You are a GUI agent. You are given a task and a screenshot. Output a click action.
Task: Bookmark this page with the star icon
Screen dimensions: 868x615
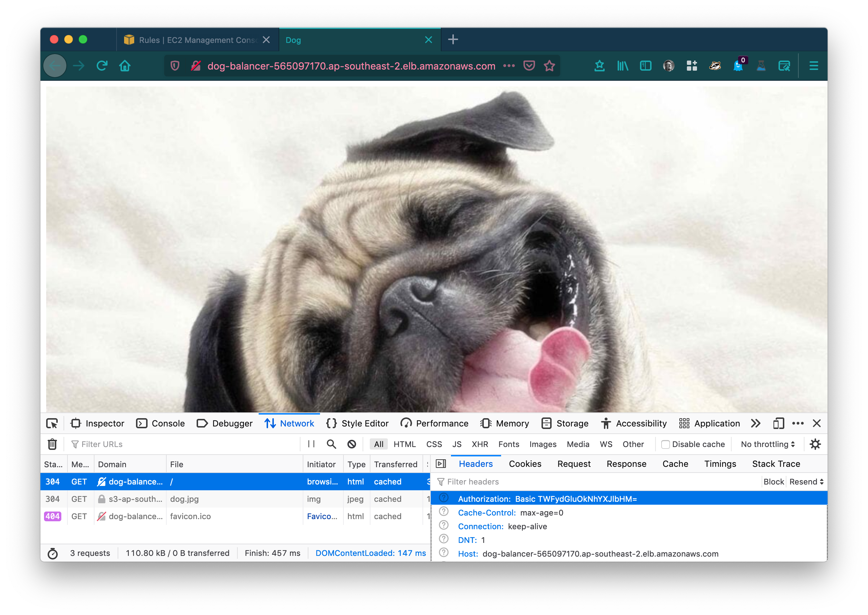[x=549, y=66]
